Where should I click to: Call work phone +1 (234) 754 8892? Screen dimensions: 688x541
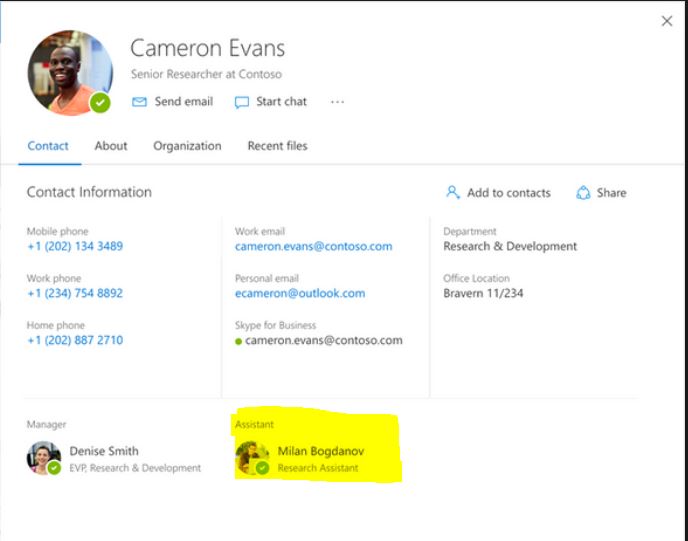pos(75,293)
